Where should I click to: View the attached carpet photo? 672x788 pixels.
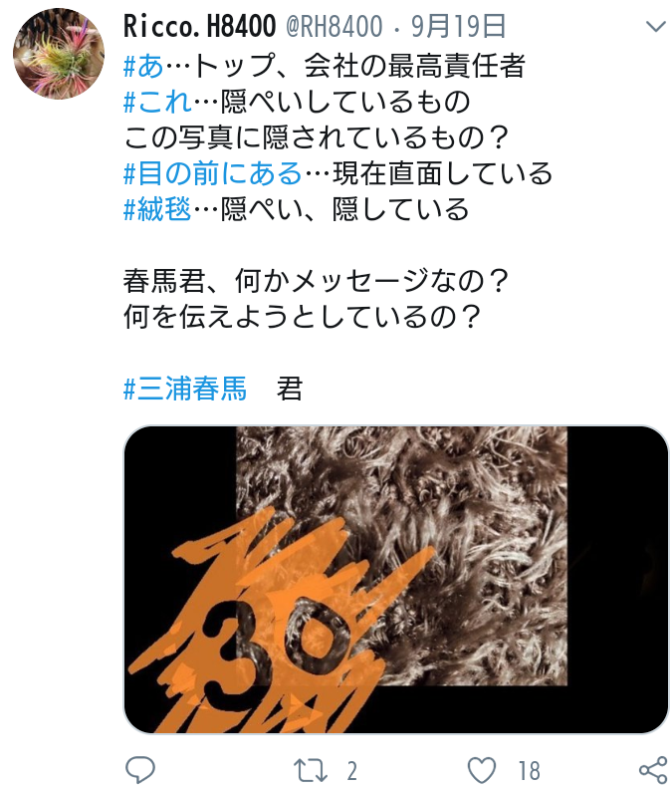tap(396, 580)
